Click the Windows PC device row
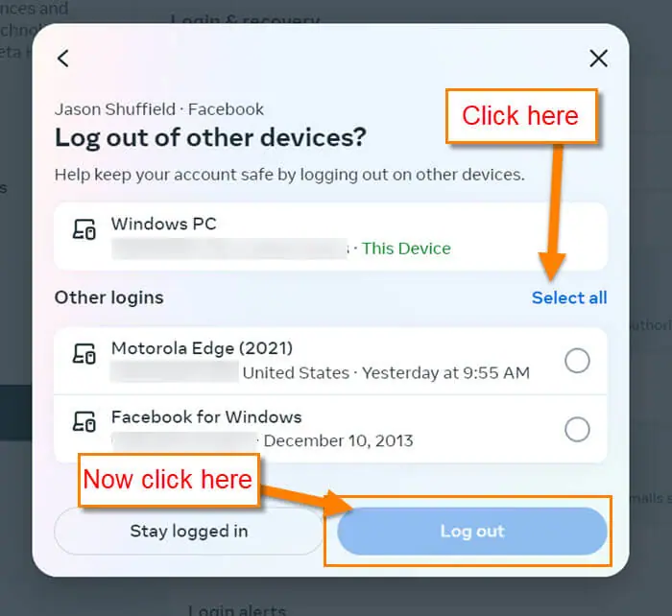This screenshot has height=616, width=672. pos(330,236)
